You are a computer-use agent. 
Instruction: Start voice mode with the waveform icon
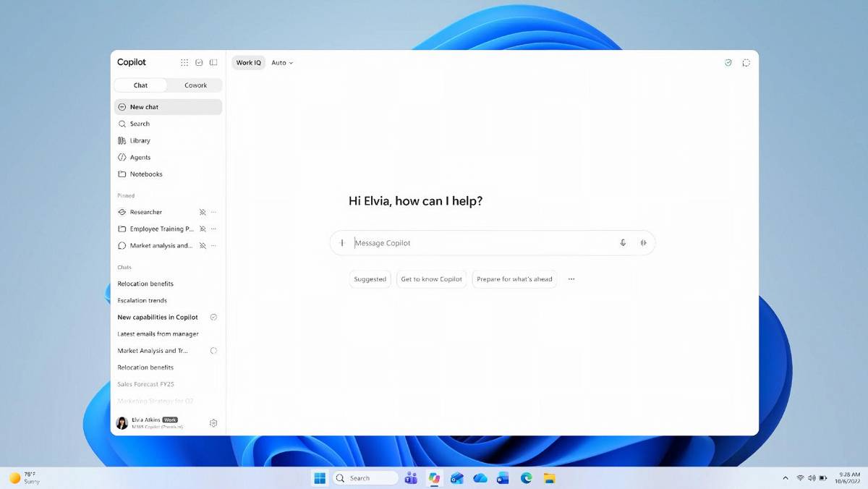click(x=643, y=243)
